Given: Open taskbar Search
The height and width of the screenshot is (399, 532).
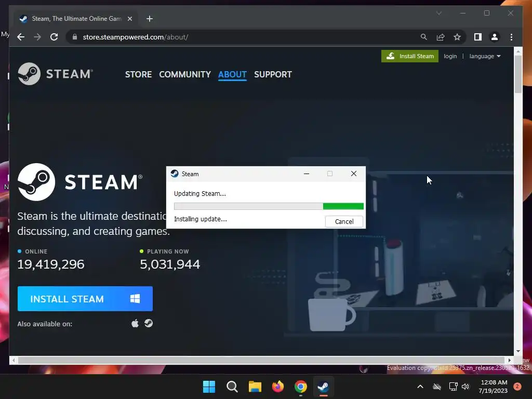Looking at the screenshot, I should pyautogui.click(x=232, y=387).
